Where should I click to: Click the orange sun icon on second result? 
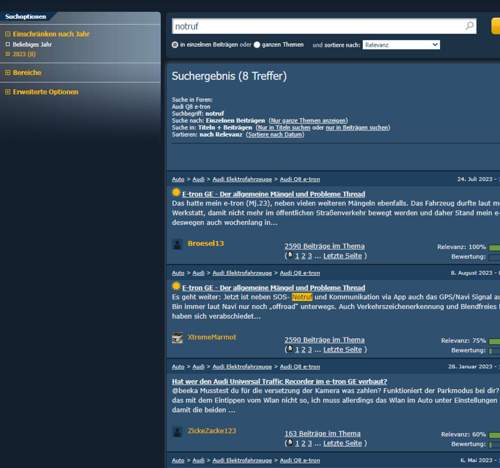click(x=176, y=286)
